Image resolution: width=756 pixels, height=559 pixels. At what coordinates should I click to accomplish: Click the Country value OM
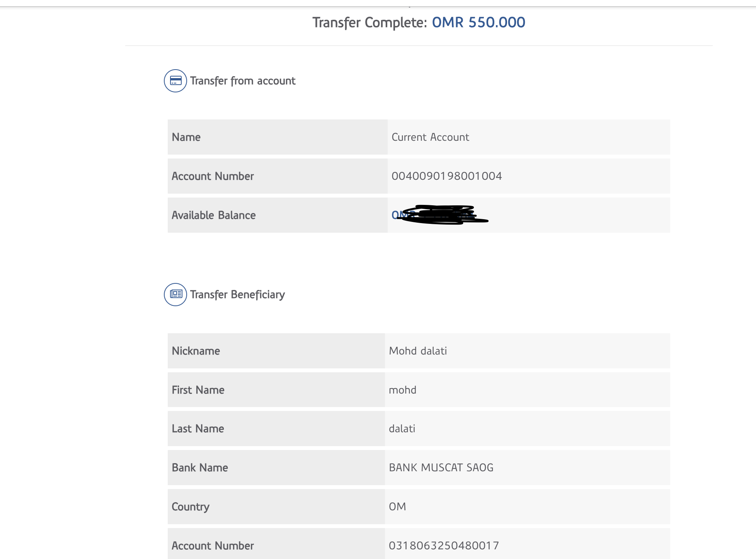click(397, 507)
